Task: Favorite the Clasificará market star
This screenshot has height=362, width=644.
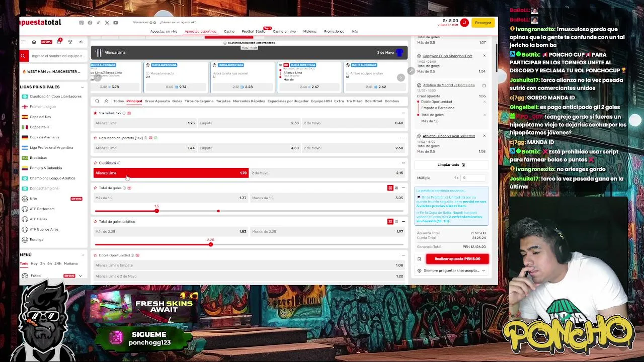Action: [95, 163]
